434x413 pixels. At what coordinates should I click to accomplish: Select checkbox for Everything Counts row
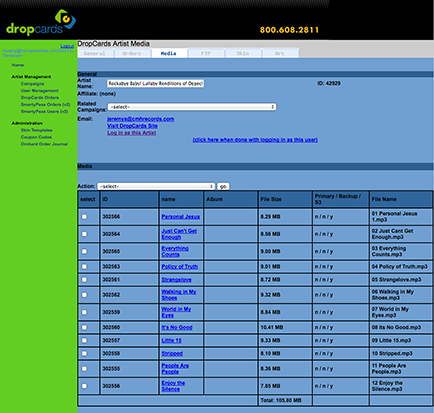84,251
